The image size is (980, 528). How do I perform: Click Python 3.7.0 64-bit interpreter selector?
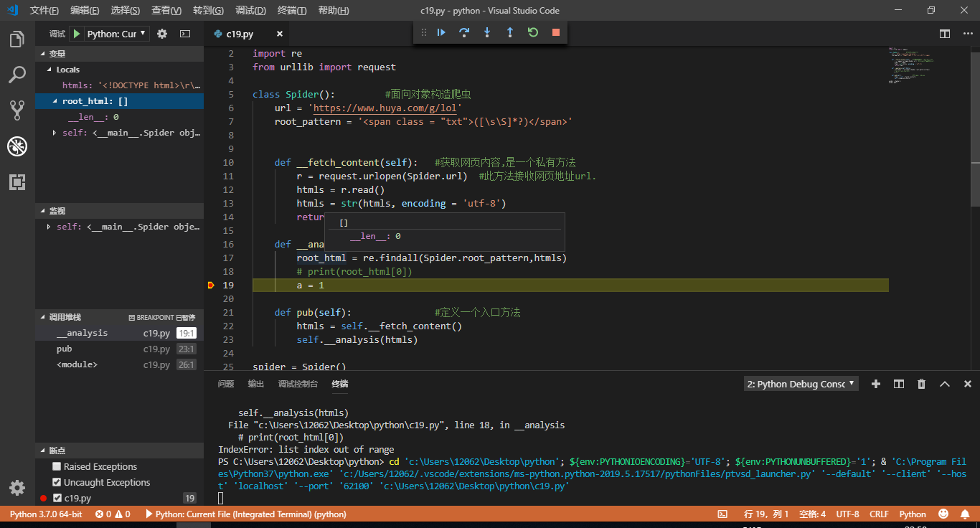point(46,514)
